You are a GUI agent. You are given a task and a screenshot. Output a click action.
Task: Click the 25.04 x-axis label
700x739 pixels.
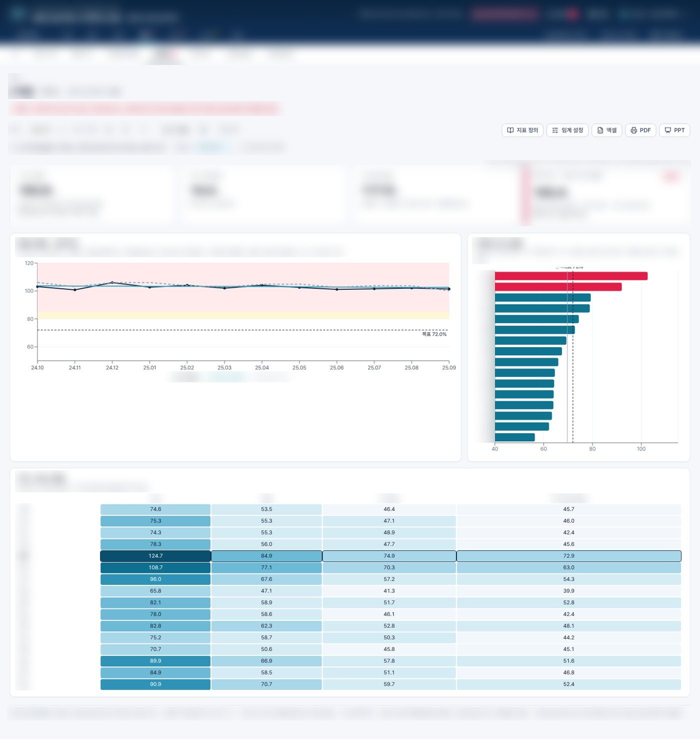[262, 368]
